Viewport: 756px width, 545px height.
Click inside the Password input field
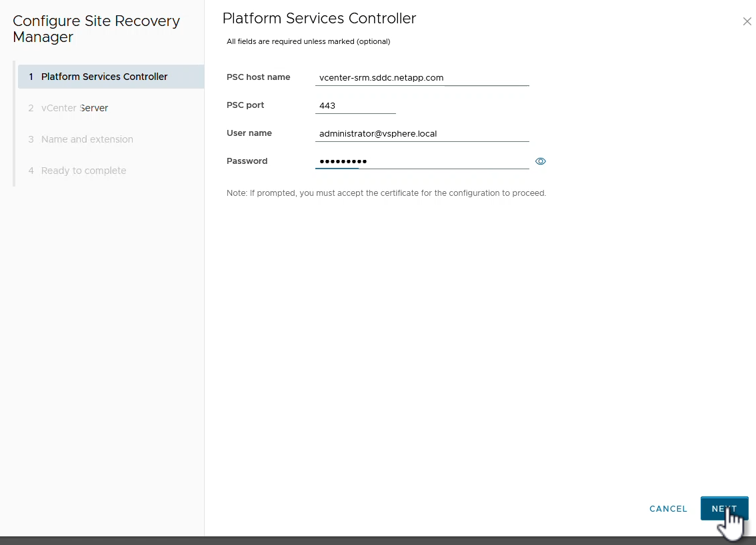422,161
